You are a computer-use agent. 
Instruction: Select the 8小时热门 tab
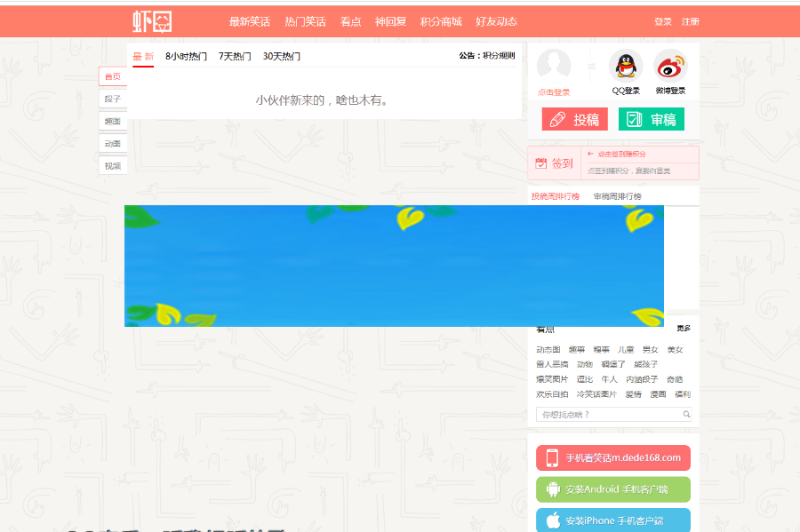pyautogui.click(x=185, y=56)
